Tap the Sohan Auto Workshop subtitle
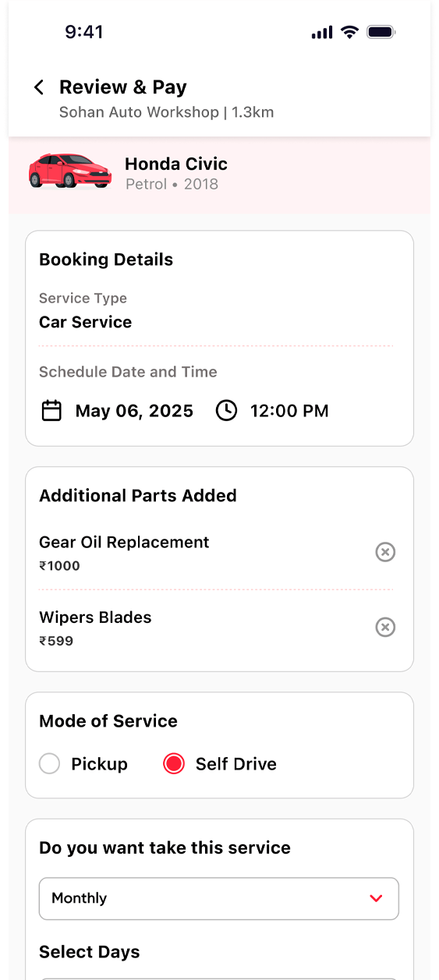The height and width of the screenshot is (980, 439). [140, 112]
